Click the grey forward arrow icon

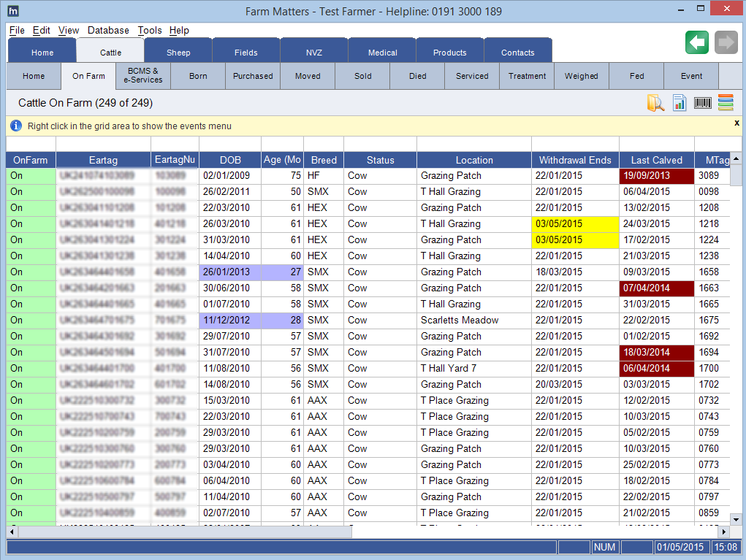[x=725, y=42]
